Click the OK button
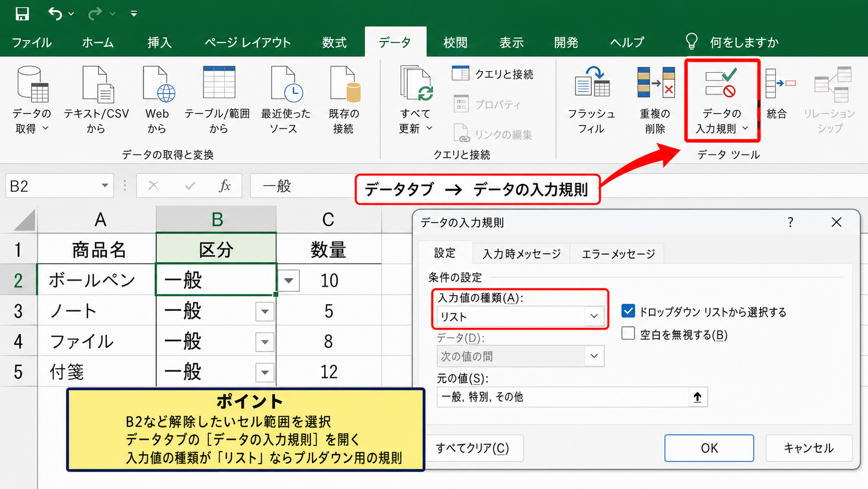Viewport: 868px width, 489px height. pyautogui.click(x=709, y=448)
